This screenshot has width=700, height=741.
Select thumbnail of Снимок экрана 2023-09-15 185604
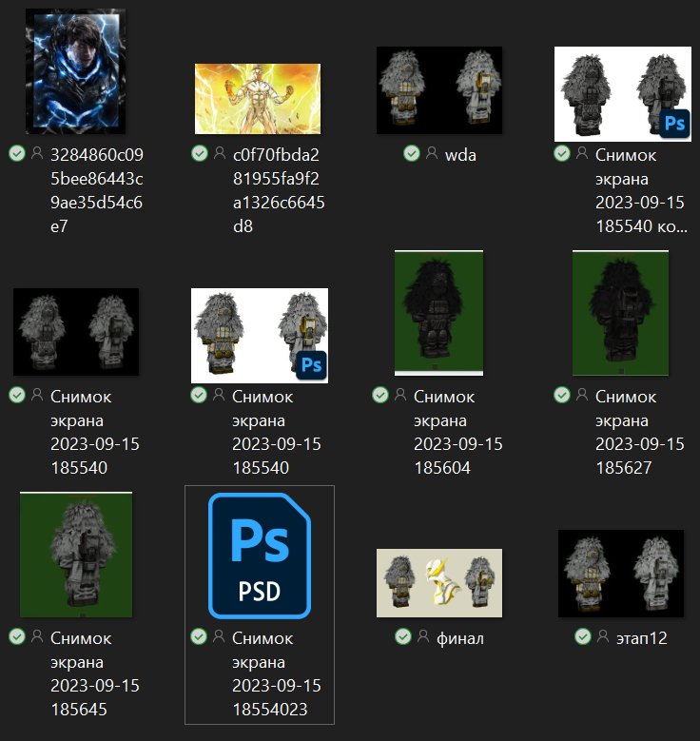[439, 313]
